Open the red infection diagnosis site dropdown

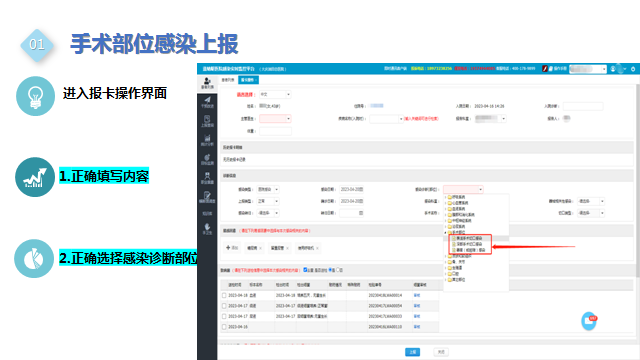coord(463,189)
